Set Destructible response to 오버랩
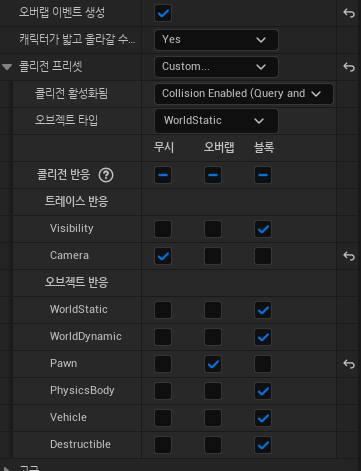The height and width of the screenshot is (471, 361). point(213,445)
